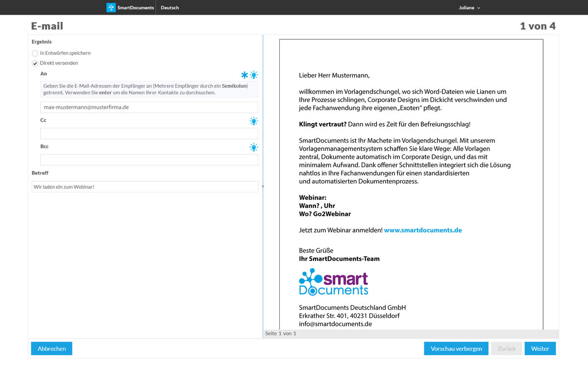Click the Vorschau verbergen button
The image size is (588, 368).
tap(456, 348)
